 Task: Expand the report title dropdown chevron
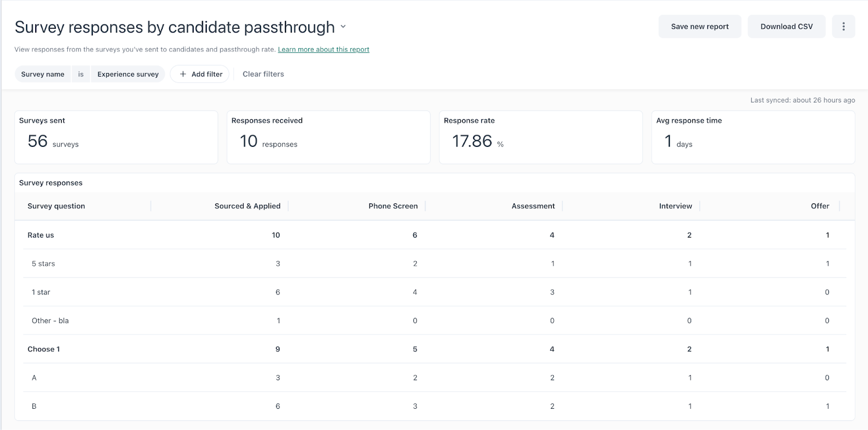[x=343, y=27]
